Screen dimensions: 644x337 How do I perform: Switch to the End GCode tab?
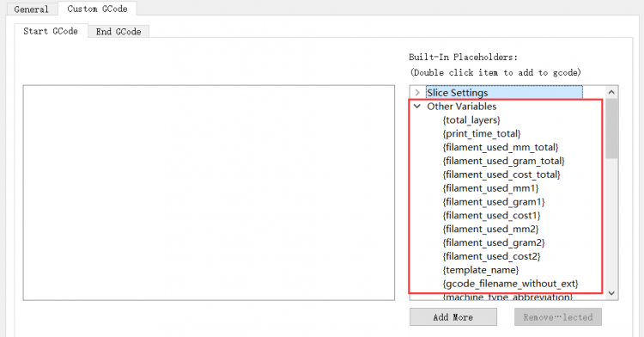[x=118, y=31]
